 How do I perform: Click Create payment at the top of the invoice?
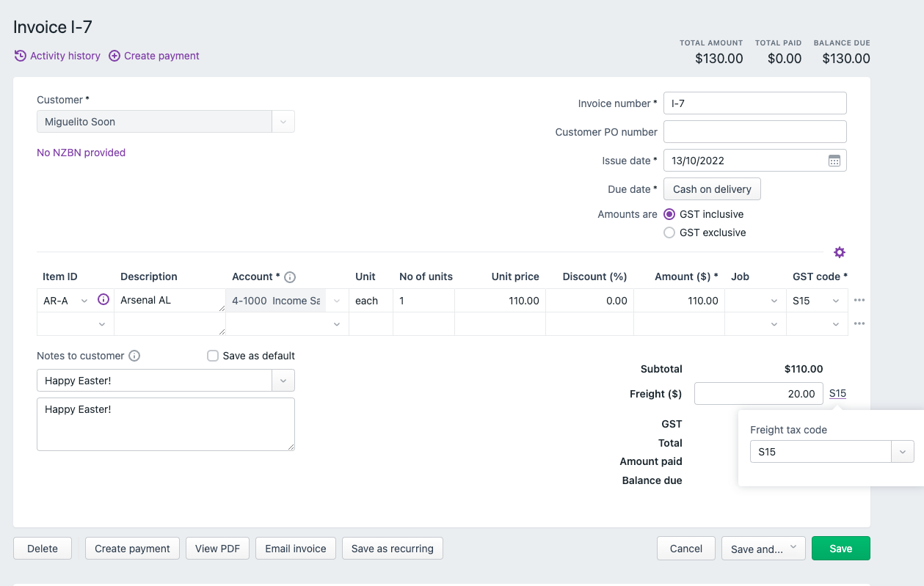(154, 56)
